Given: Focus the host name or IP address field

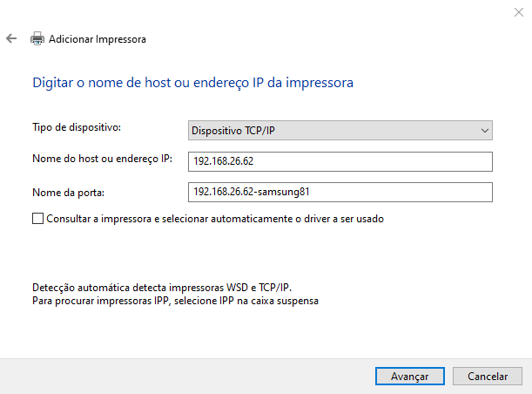Looking at the screenshot, I should pos(340,161).
